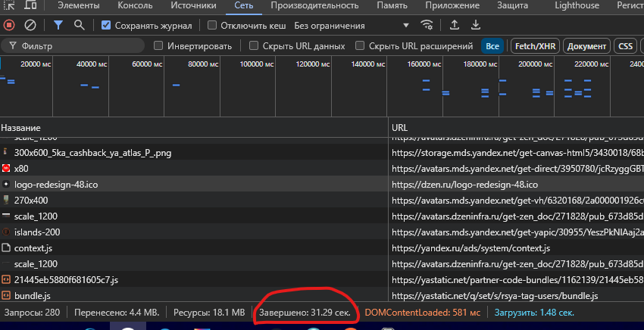The image size is (644, 330).
Task: Check the Скрыть URL расширений checkbox
Action: pos(360,45)
